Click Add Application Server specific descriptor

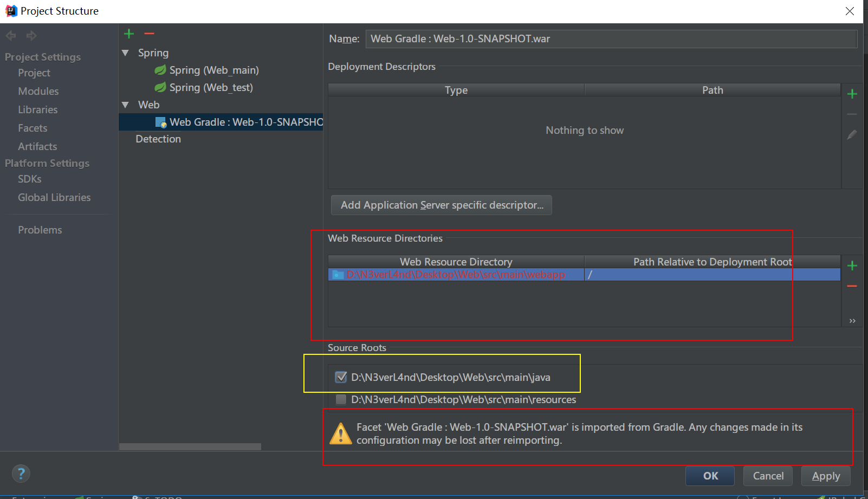[x=441, y=205]
